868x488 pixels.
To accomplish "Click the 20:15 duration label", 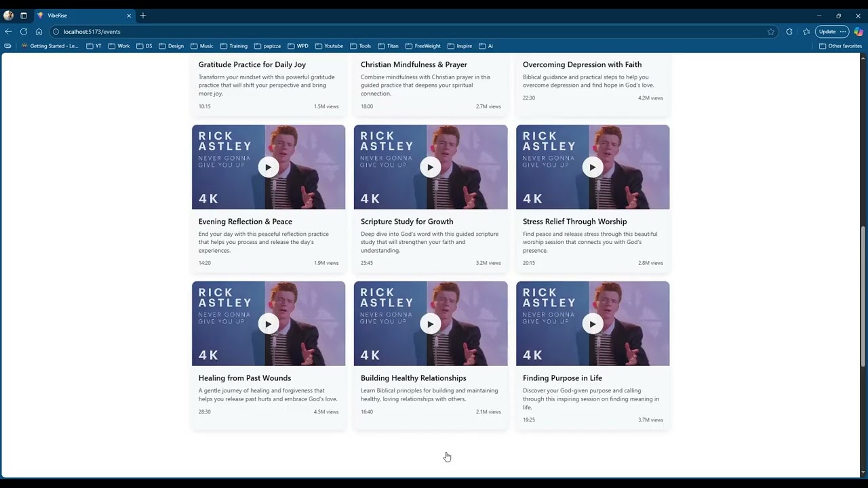I will [x=529, y=263].
